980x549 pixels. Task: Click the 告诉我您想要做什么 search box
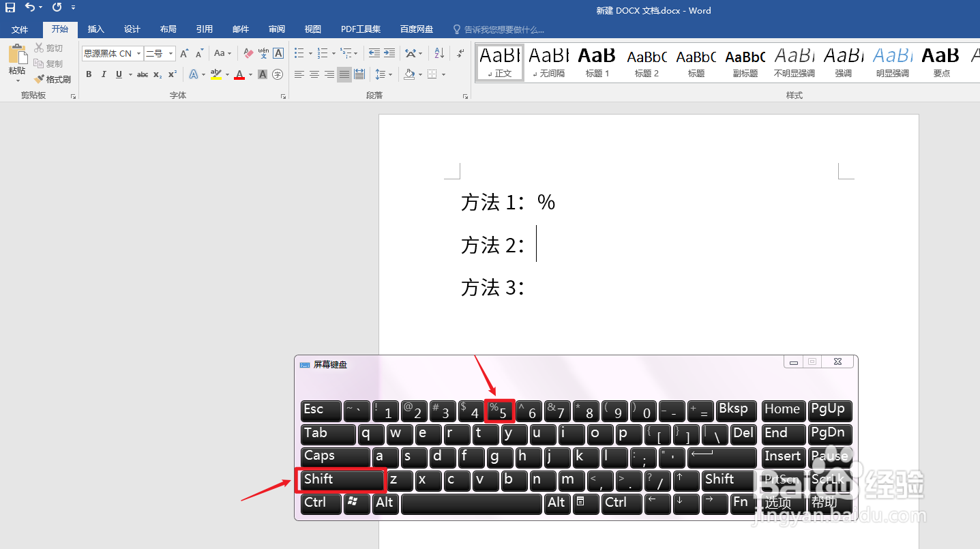504,29
